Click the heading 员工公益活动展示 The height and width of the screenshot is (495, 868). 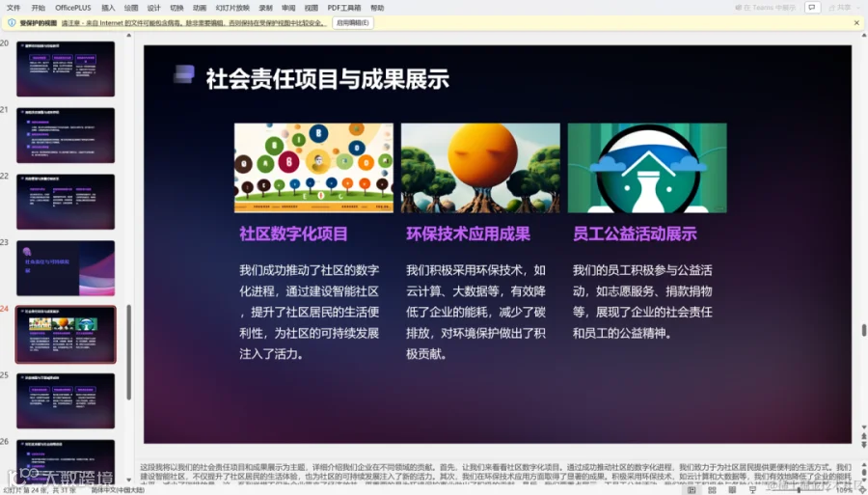click(635, 234)
